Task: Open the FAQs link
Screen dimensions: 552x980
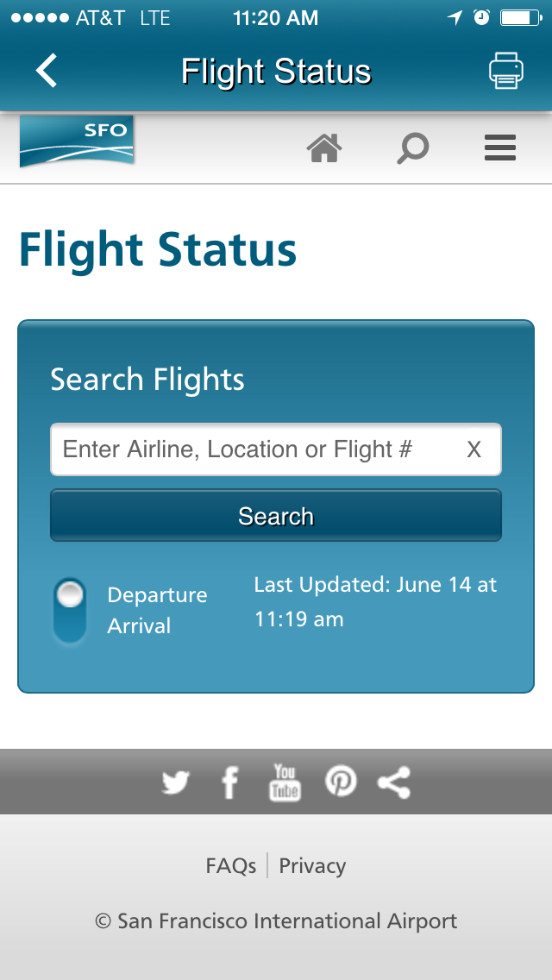Action: (x=230, y=865)
